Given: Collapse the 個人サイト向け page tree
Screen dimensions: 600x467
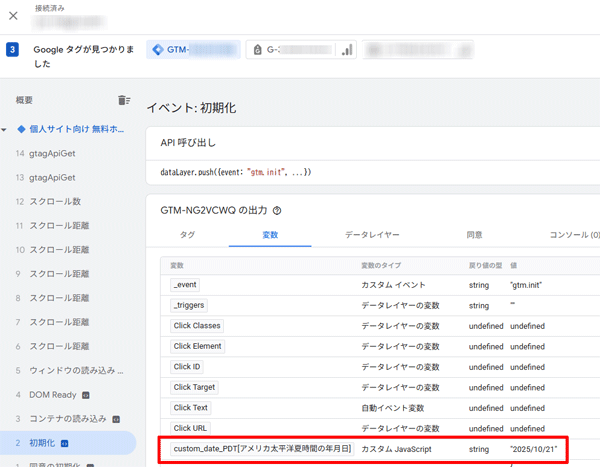Looking at the screenshot, I should tap(5, 129).
